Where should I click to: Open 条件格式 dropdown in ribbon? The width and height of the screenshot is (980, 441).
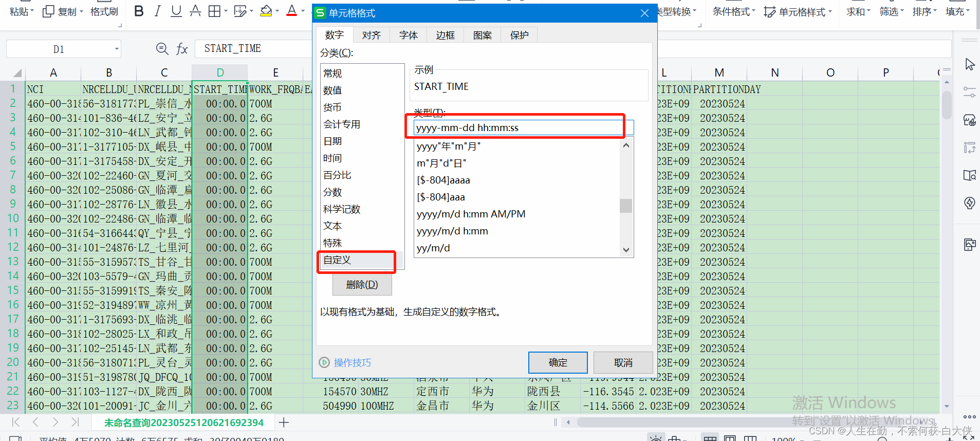coord(734,11)
